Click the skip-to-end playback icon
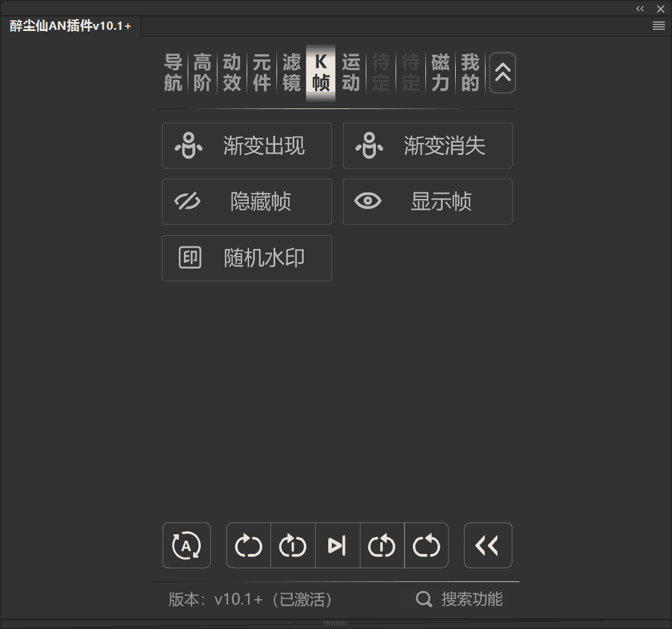This screenshot has height=629, width=672. (338, 545)
